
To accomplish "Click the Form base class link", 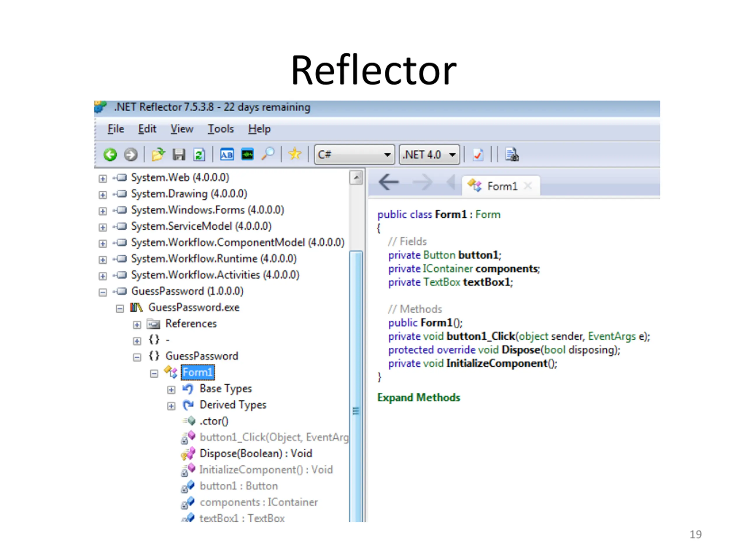I will click(x=488, y=214).
